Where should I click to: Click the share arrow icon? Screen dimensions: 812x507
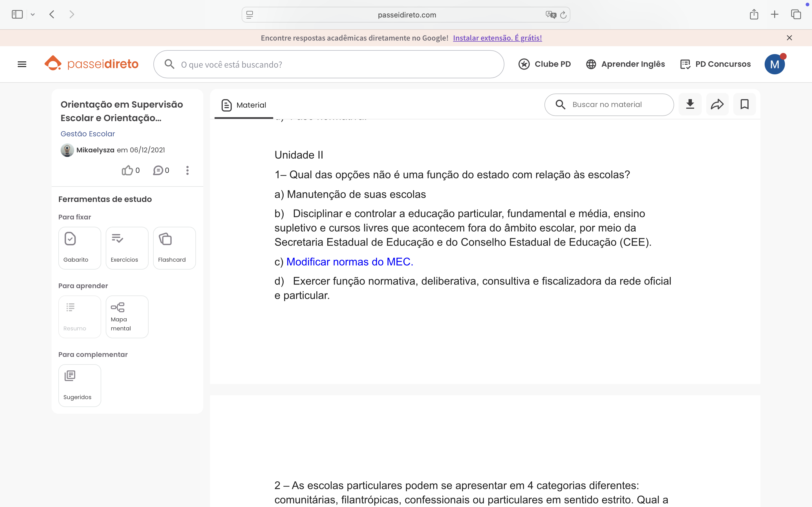click(x=717, y=104)
